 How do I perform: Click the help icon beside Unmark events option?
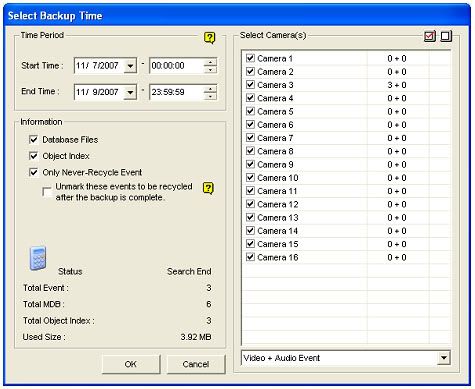pos(208,188)
